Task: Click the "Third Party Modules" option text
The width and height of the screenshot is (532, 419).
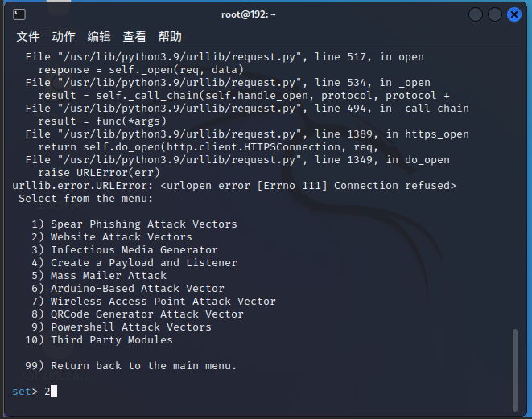Action: (112, 340)
